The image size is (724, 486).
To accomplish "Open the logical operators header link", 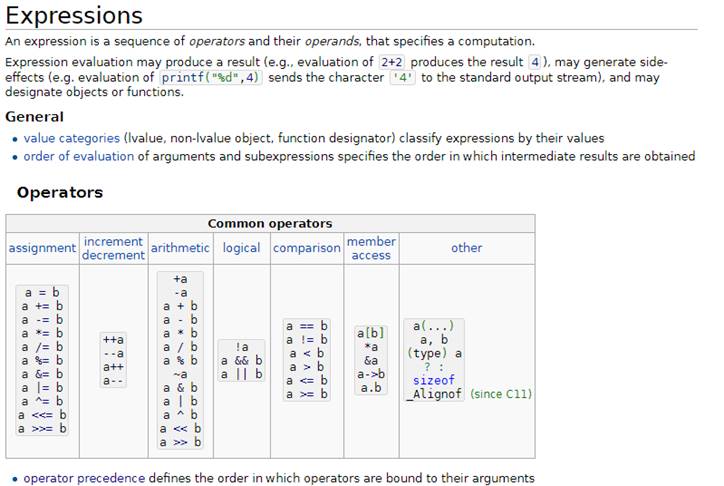I will click(241, 248).
